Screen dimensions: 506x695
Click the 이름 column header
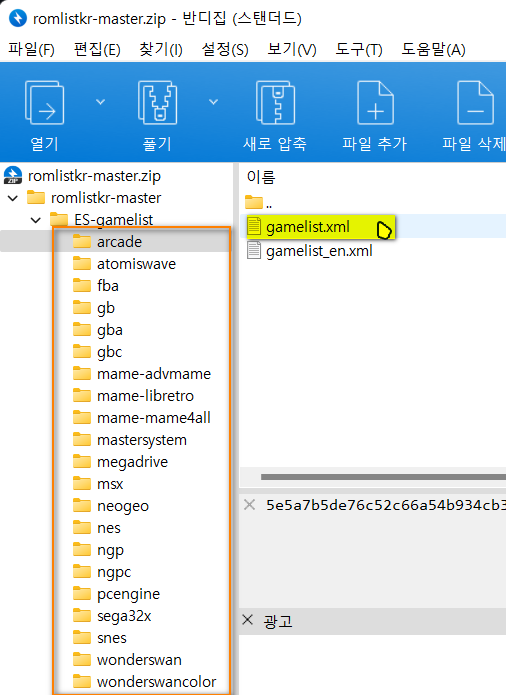[261, 177]
